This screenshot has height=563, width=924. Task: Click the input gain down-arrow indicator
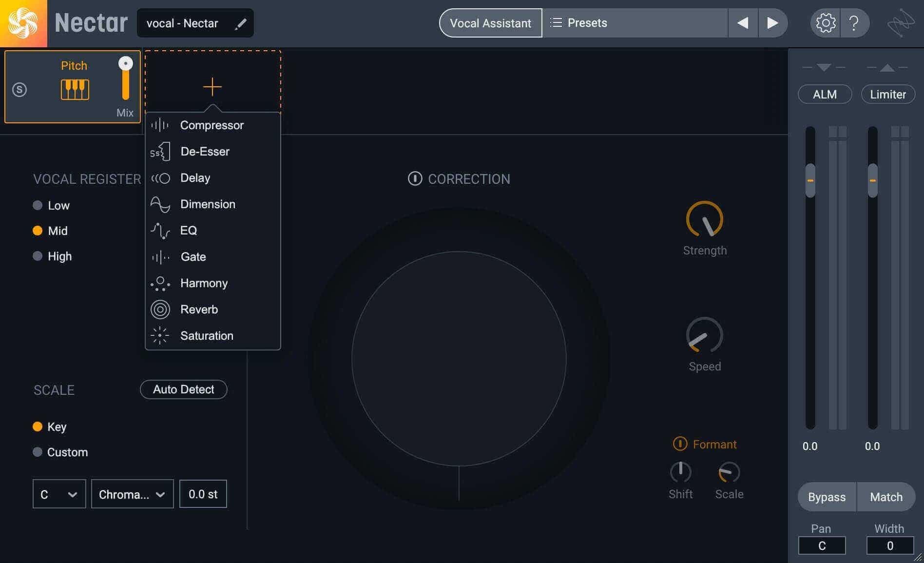824,67
